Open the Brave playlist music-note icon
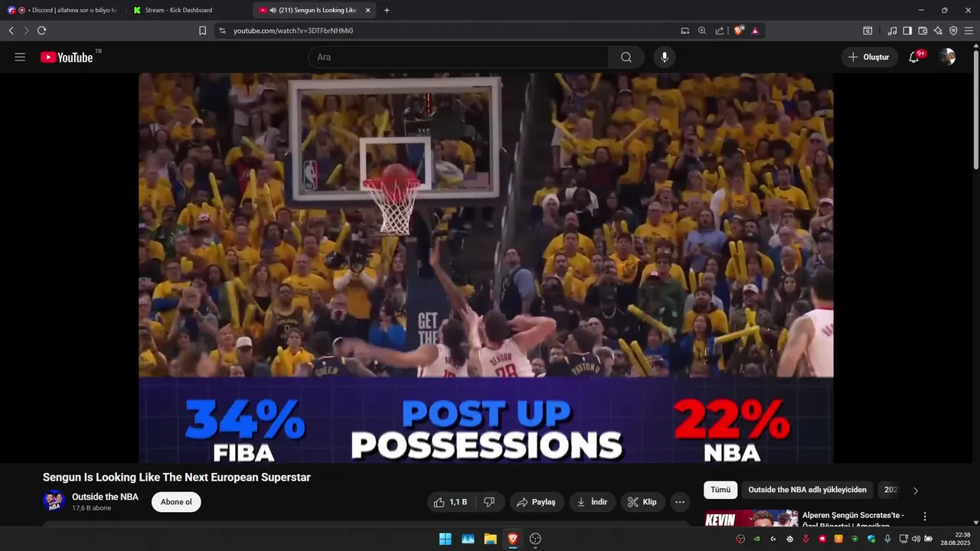 892,31
